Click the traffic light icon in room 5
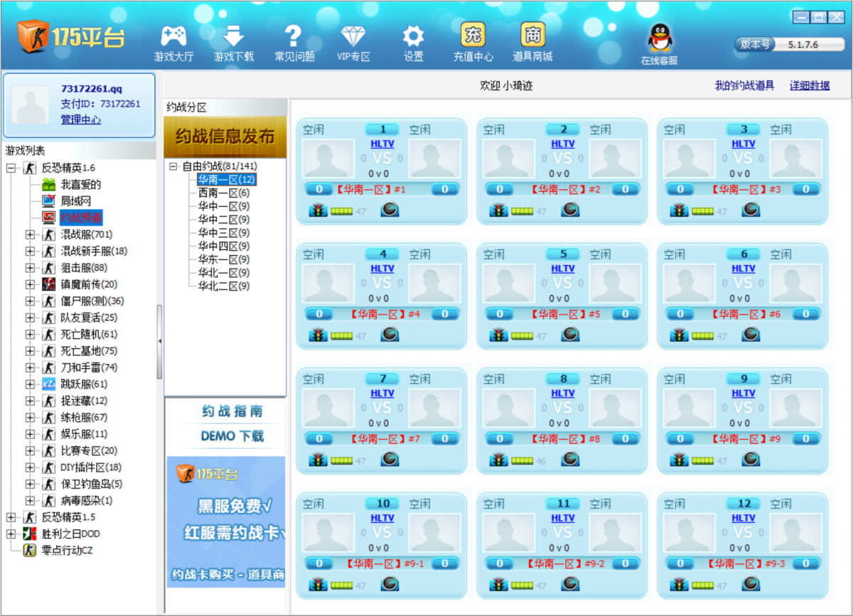853x616 pixels. coord(499,335)
